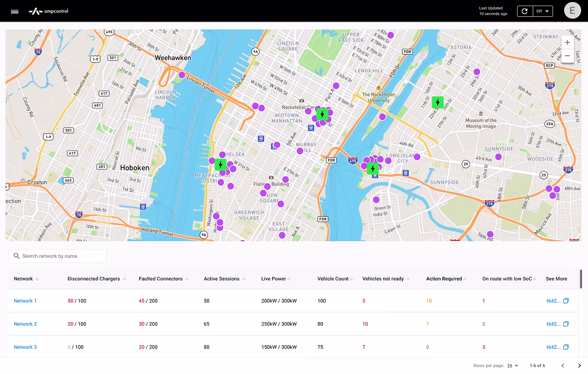Go to next page of results
The image size is (588, 374).
(x=579, y=366)
